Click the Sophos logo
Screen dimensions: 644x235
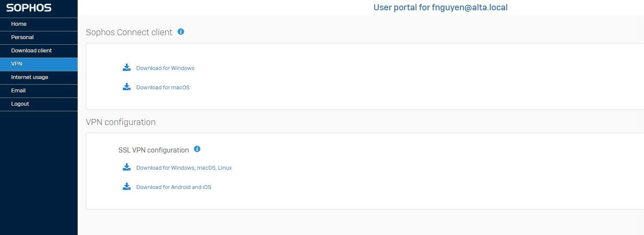(29, 8)
